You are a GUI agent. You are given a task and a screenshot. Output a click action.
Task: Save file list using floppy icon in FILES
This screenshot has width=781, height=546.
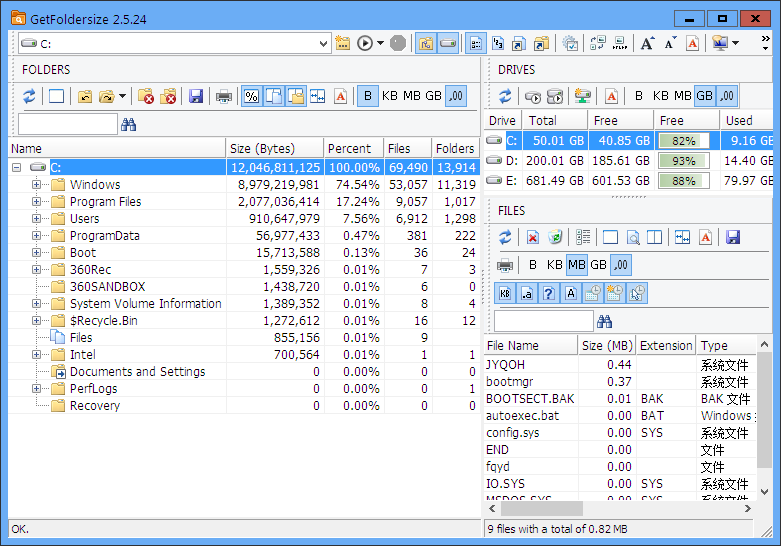click(x=733, y=237)
